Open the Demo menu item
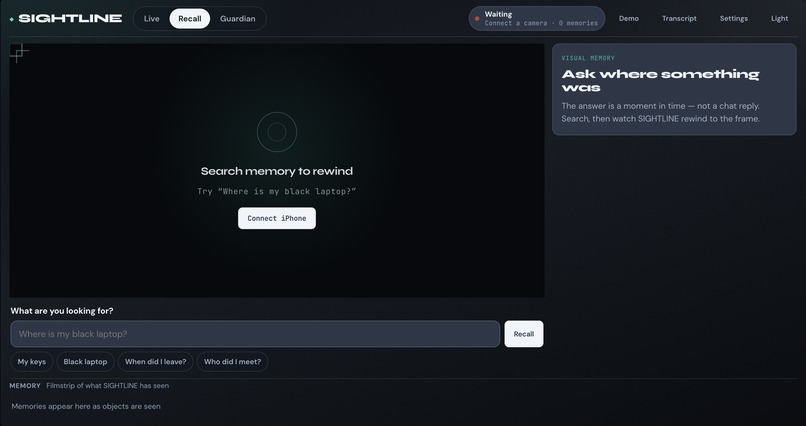The width and height of the screenshot is (806, 426). point(629,18)
